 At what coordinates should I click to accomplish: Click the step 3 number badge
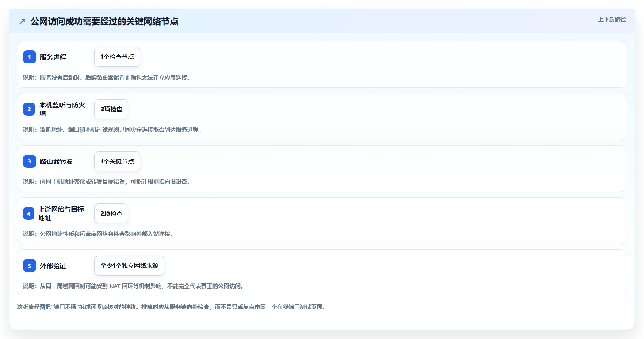coord(30,161)
